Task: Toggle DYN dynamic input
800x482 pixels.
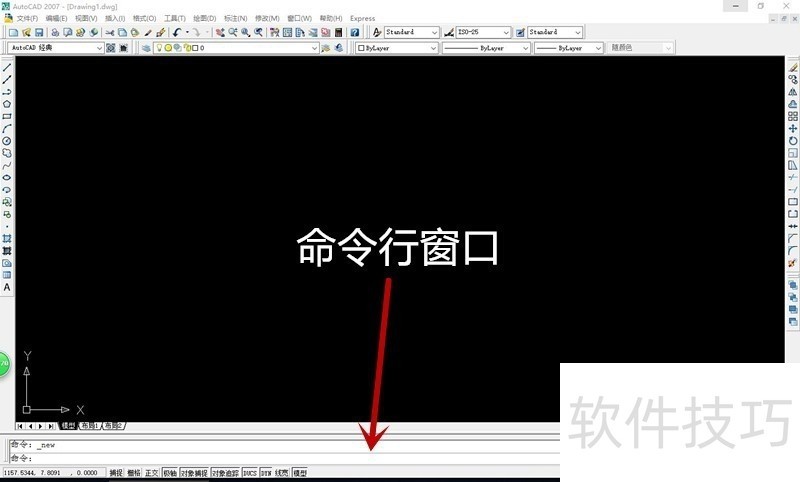Action: click(x=266, y=473)
